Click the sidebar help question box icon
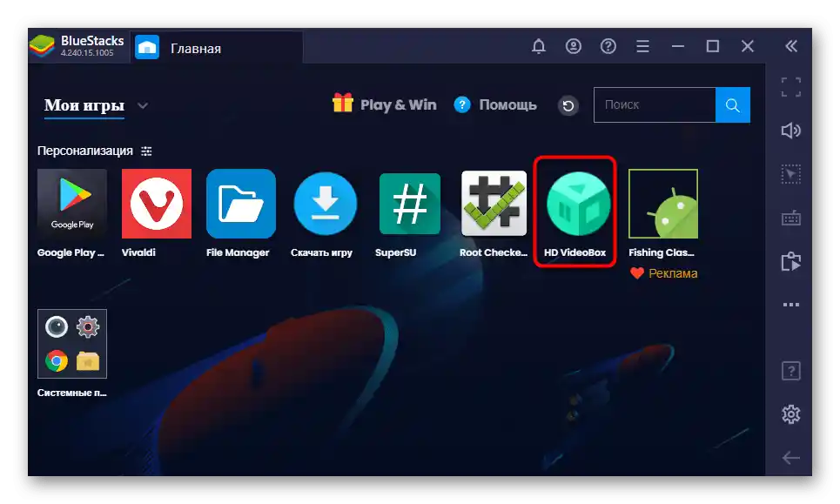The height and width of the screenshot is (504, 840). [x=791, y=371]
